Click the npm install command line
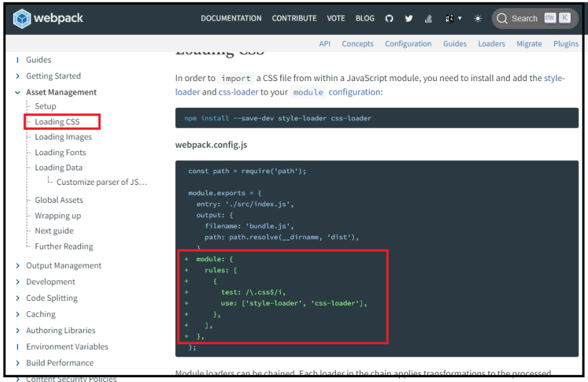Image resolution: width=588 pixels, height=382 pixels. coord(278,118)
